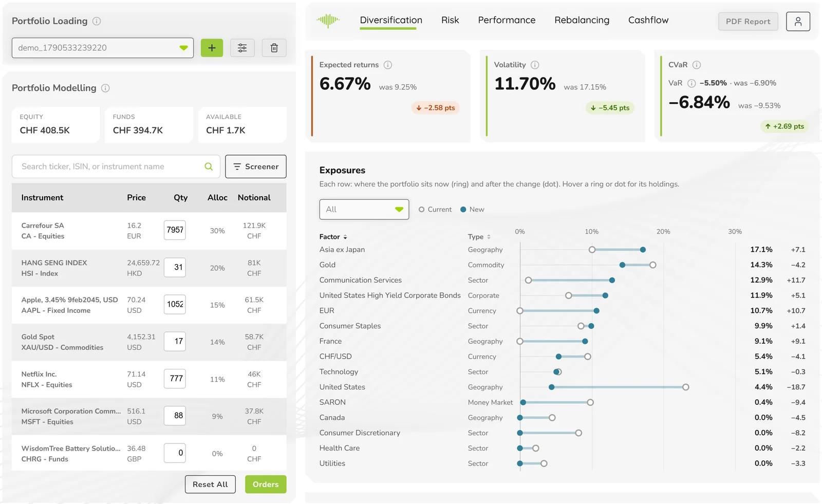Click the search ticker input field
The height and width of the screenshot is (504, 822).
(116, 166)
